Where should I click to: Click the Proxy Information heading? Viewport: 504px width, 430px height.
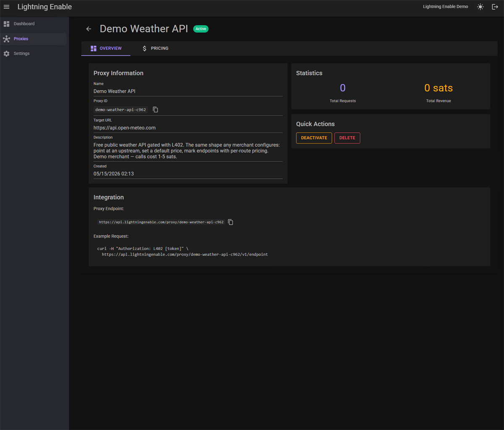(118, 73)
